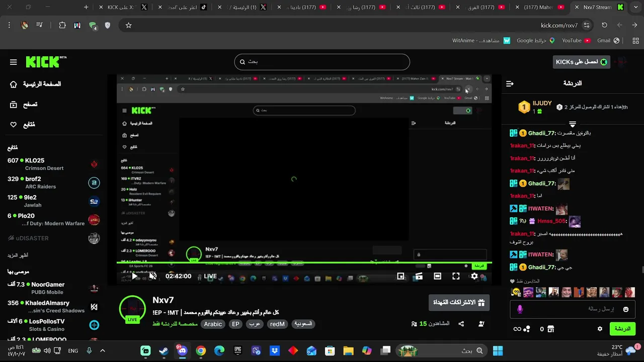
Task: Toggle theater mode in player
Action: coord(438,276)
